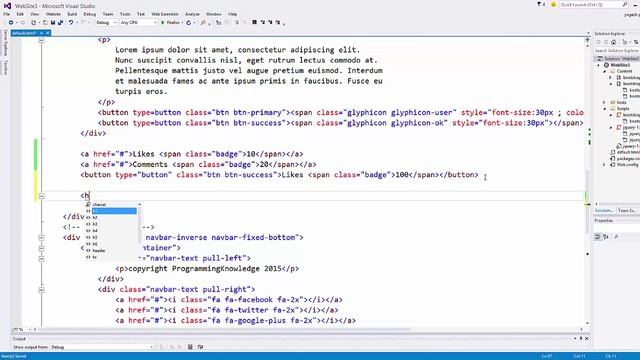Image resolution: width=640 pixels, height=360 pixels.
Task: Select the Scripts folder in Solution Explorer
Action: (623, 109)
